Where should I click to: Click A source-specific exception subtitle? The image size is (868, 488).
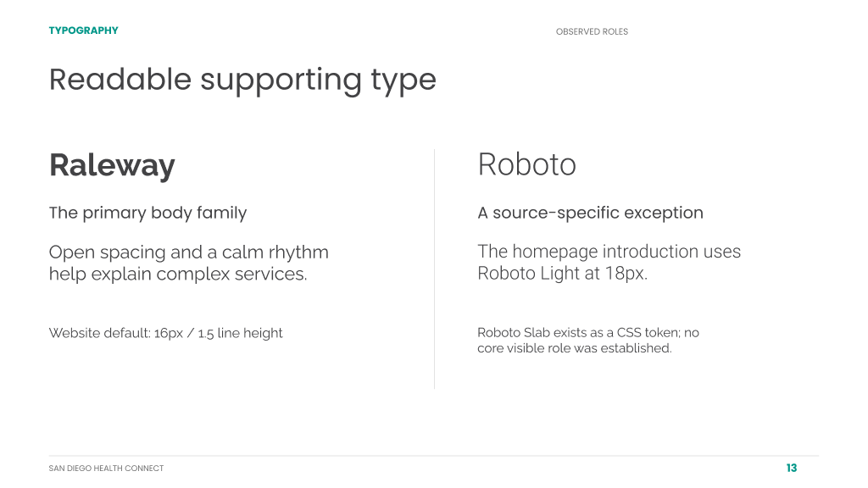590,213
